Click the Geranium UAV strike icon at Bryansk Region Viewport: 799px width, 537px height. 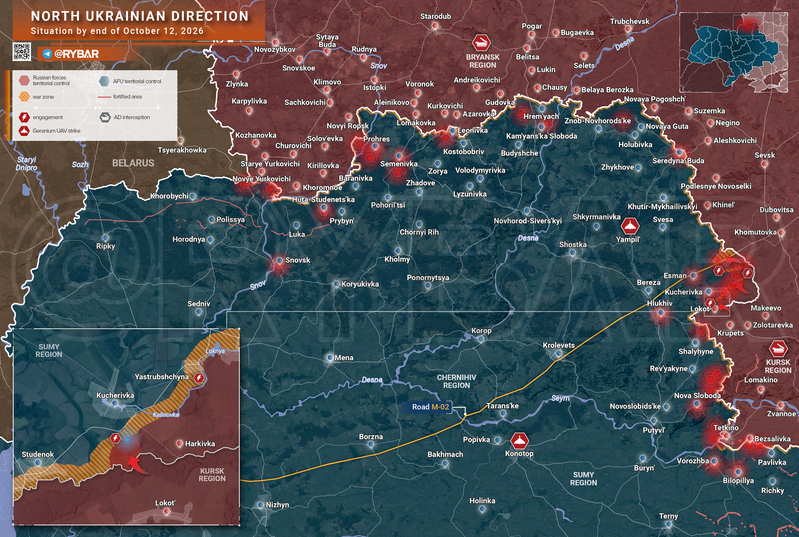[481, 42]
